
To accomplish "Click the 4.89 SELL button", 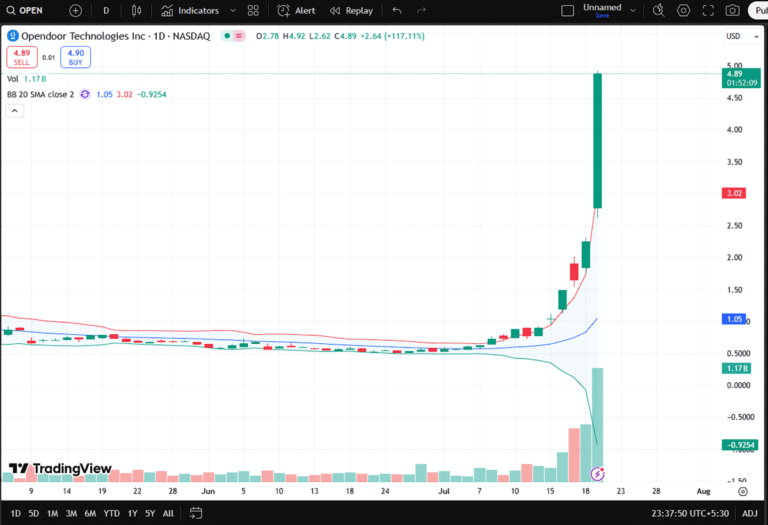I will [22, 57].
